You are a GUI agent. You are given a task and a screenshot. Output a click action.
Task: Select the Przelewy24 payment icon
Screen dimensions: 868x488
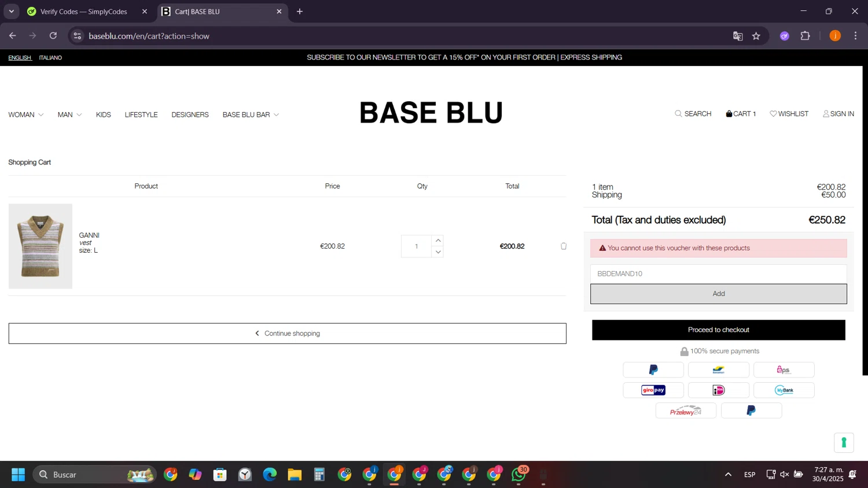(686, 411)
